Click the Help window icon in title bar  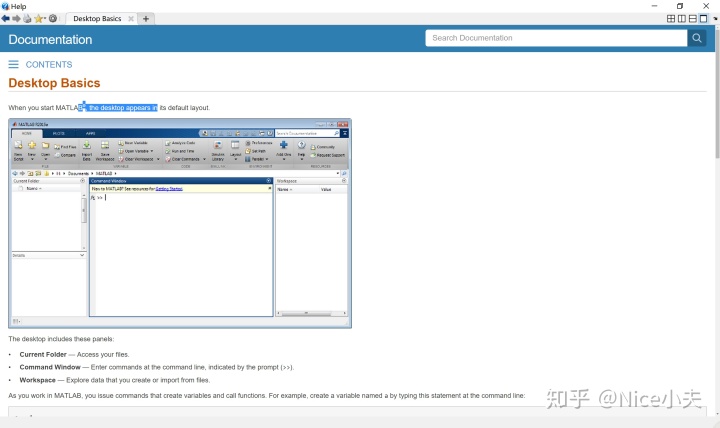click(5, 6)
